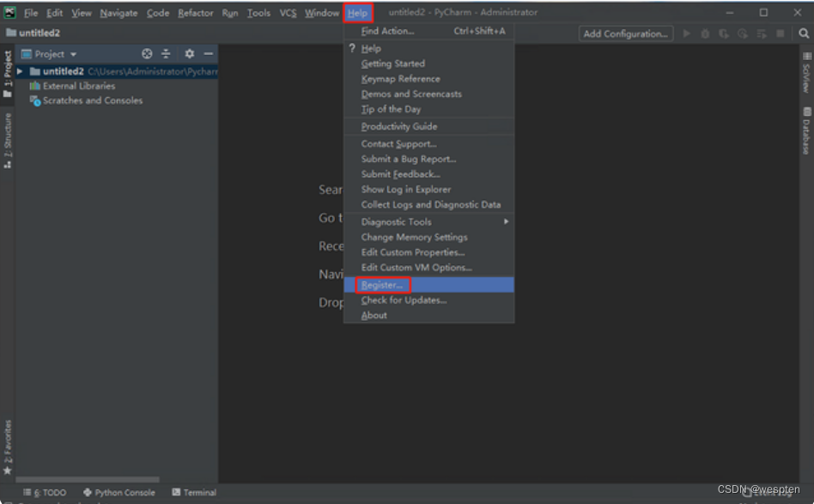This screenshot has width=814, height=504.
Task: Open Project panel settings gear
Action: tap(190, 53)
